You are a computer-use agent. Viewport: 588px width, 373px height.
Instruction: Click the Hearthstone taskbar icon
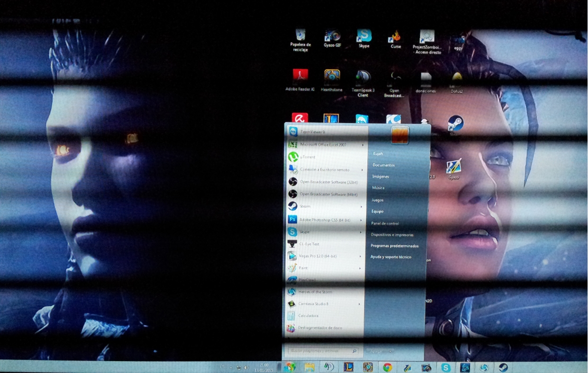[x=368, y=367]
